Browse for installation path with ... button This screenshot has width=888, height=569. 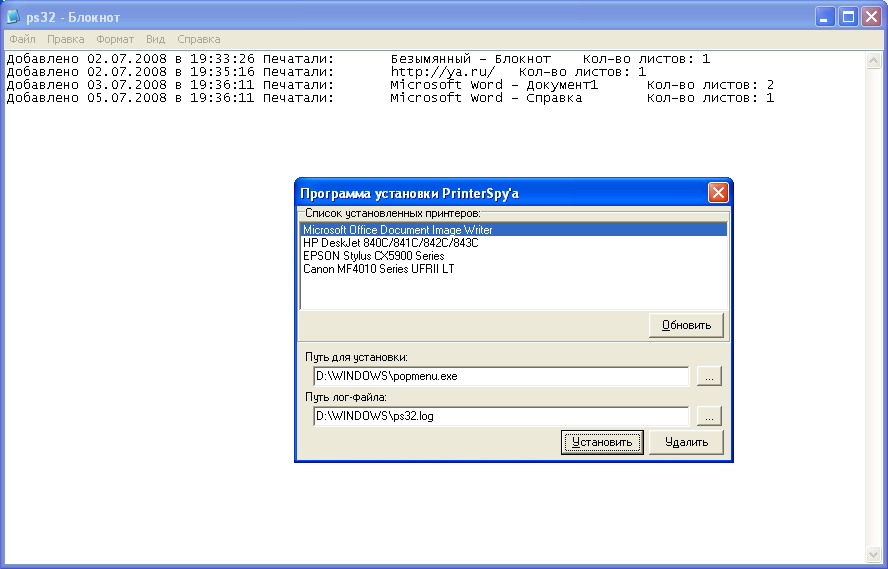709,377
